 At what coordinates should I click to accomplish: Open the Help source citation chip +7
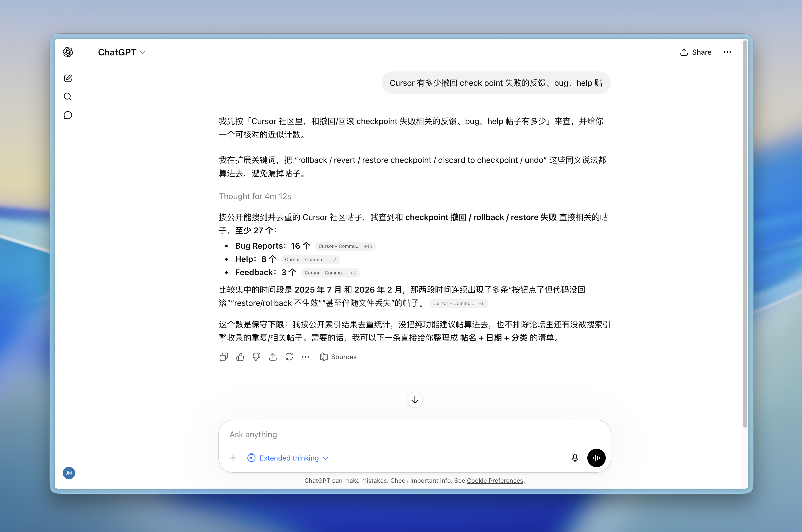[310, 260]
